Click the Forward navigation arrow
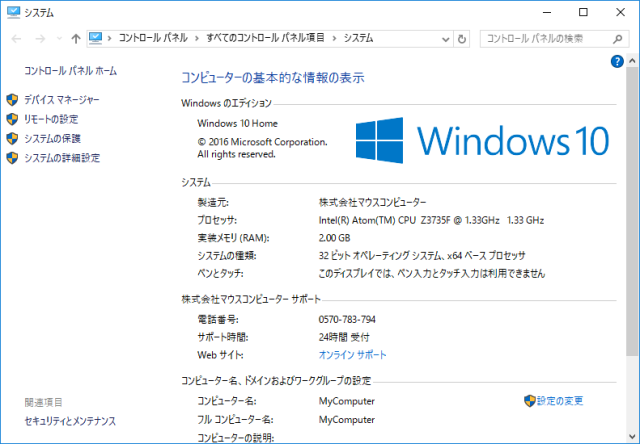This screenshot has height=444, width=640. (40, 39)
